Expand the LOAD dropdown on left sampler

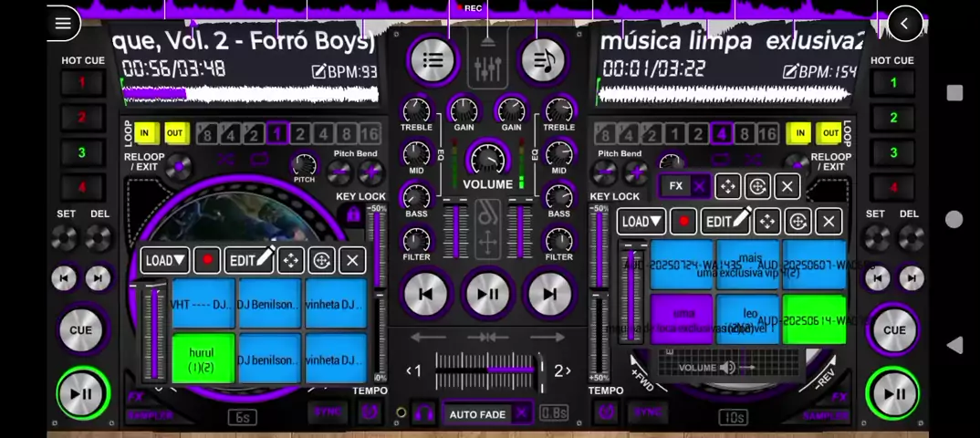tap(165, 260)
